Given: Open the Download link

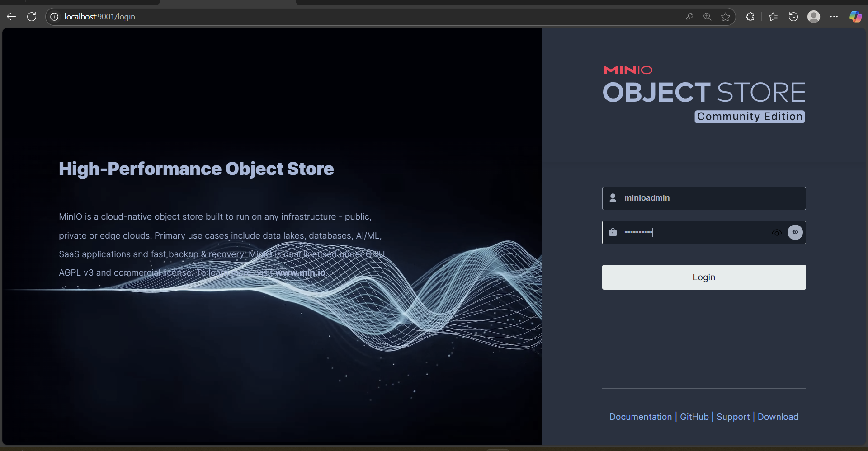Looking at the screenshot, I should click(x=778, y=417).
